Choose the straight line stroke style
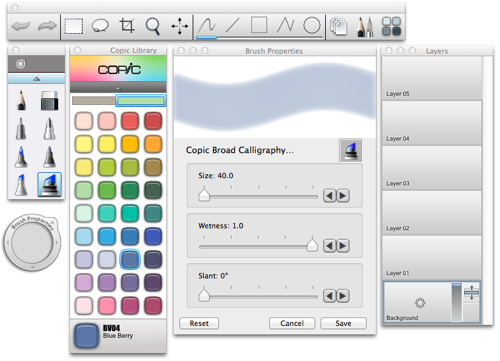Screen dimensions: 500x361 (232, 25)
